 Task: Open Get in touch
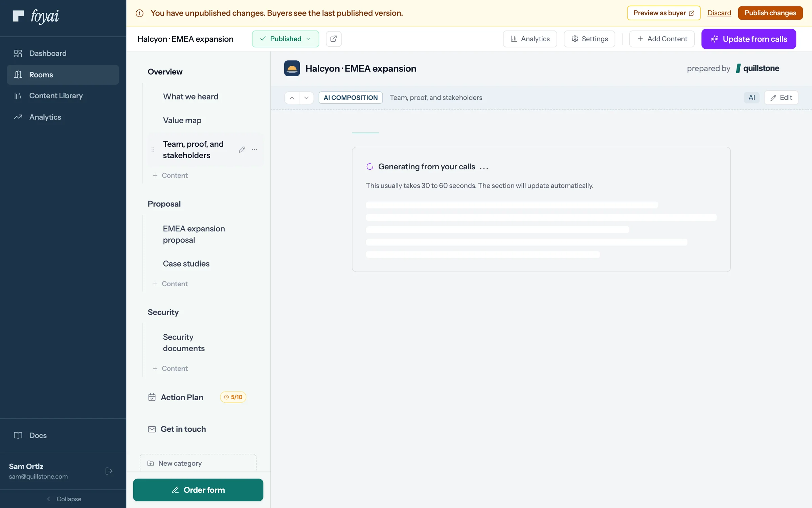pos(177,429)
